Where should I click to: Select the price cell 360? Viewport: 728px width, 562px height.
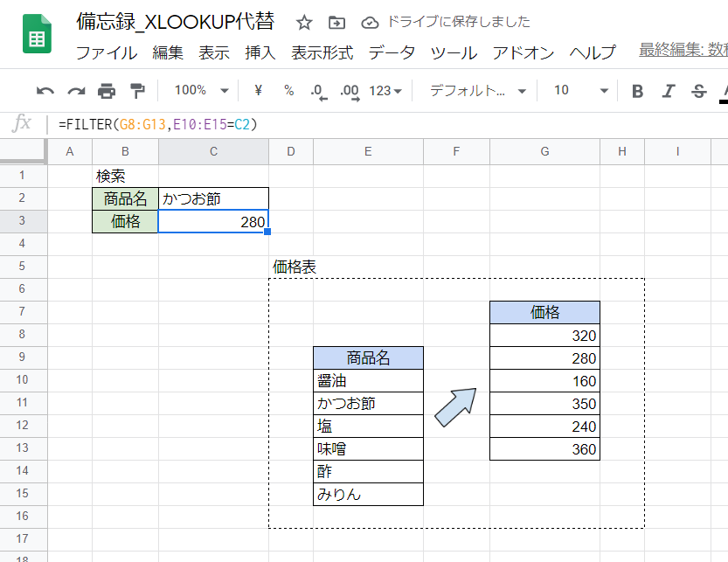[x=544, y=449]
